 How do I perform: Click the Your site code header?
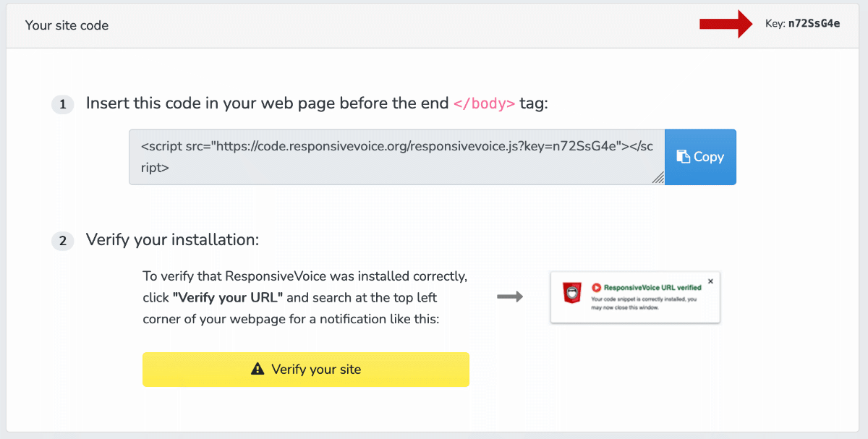click(67, 25)
